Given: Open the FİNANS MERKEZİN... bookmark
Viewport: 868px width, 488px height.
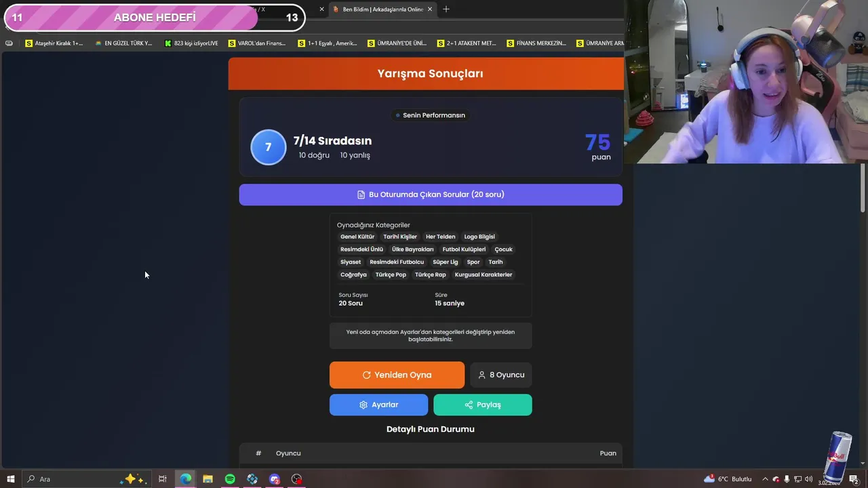Looking at the screenshot, I should coord(536,43).
